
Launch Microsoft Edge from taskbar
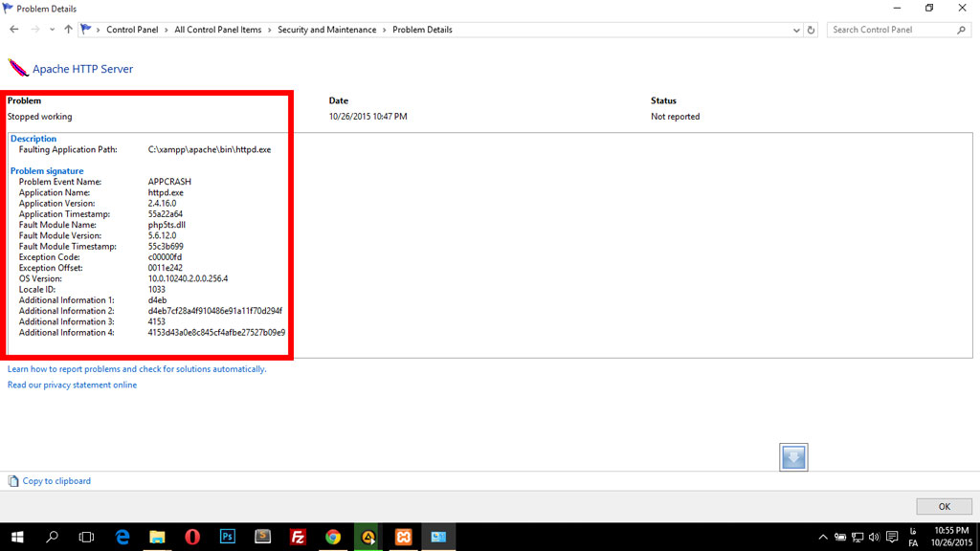[122, 538]
